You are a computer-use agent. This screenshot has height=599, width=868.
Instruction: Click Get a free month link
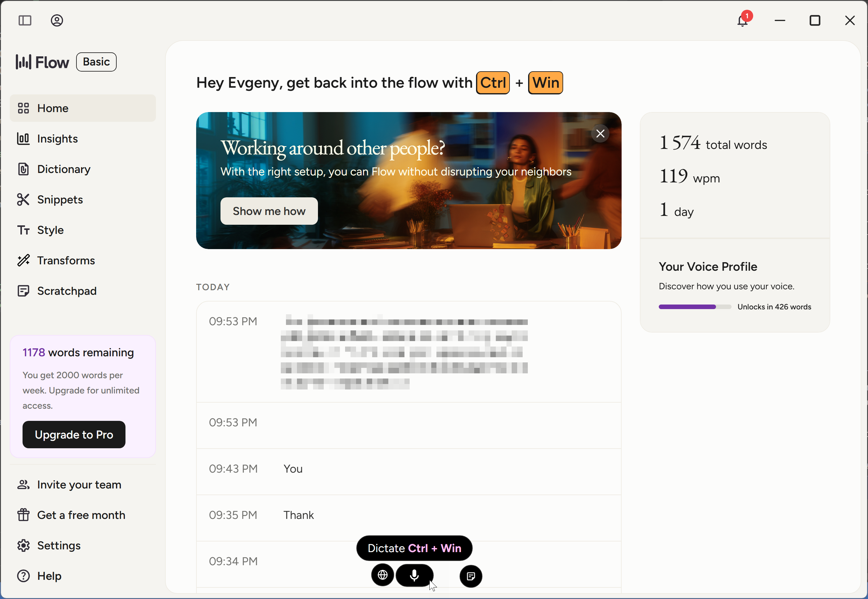pyautogui.click(x=83, y=515)
